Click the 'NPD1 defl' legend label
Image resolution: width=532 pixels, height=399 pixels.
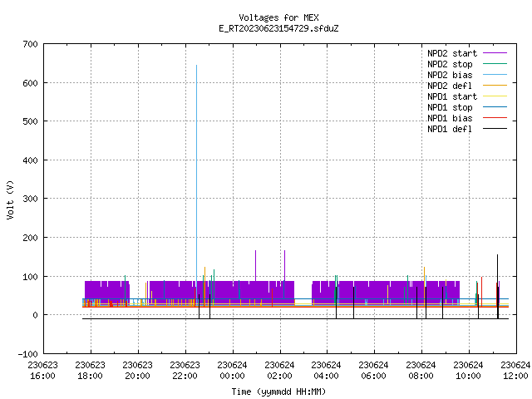pos(450,130)
